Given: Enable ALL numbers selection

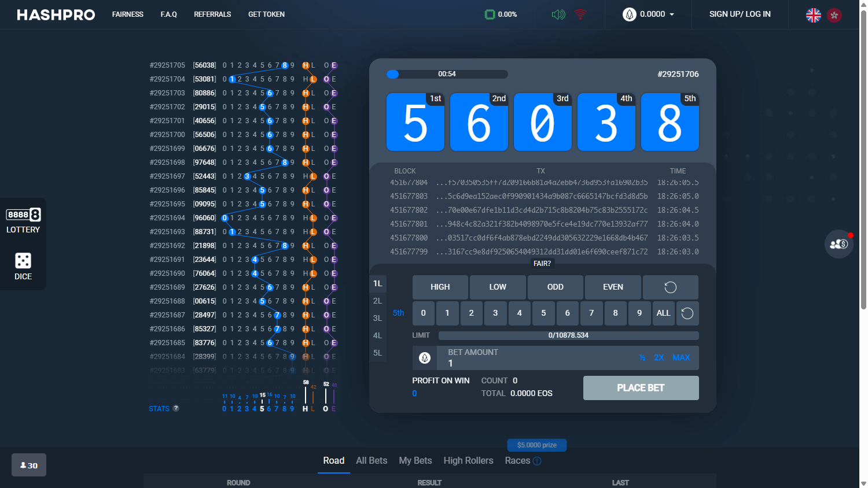Looking at the screenshot, I should coord(663,313).
